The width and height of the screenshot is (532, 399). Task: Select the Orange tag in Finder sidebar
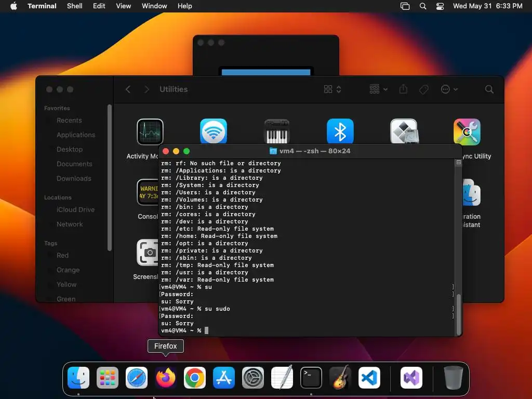[68, 270]
